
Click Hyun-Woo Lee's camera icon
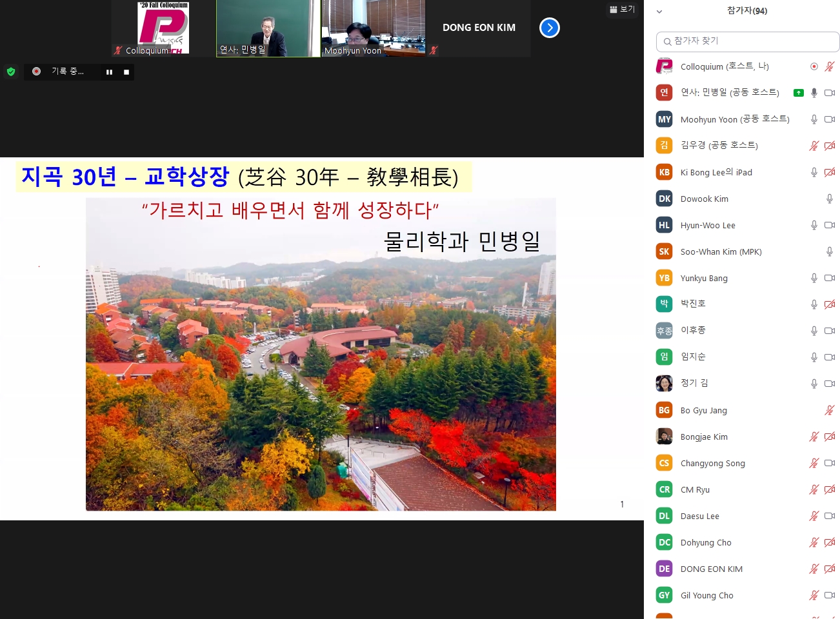coord(830,225)
